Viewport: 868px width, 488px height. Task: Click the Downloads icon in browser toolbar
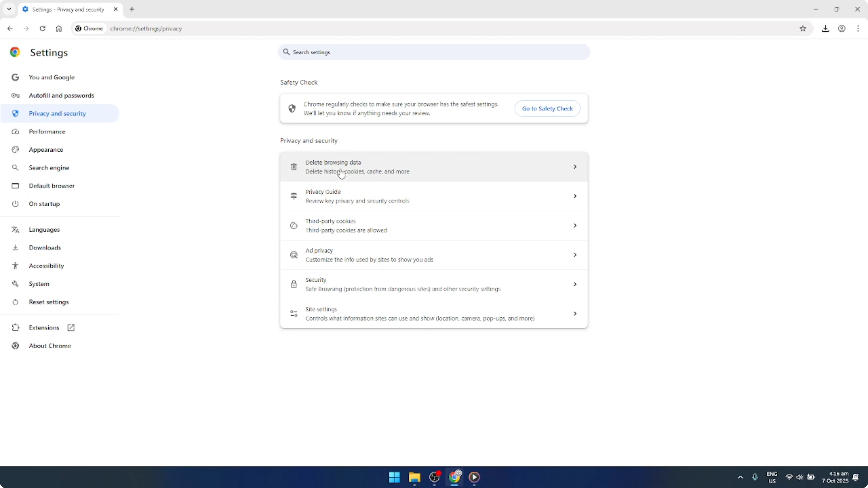826,29
